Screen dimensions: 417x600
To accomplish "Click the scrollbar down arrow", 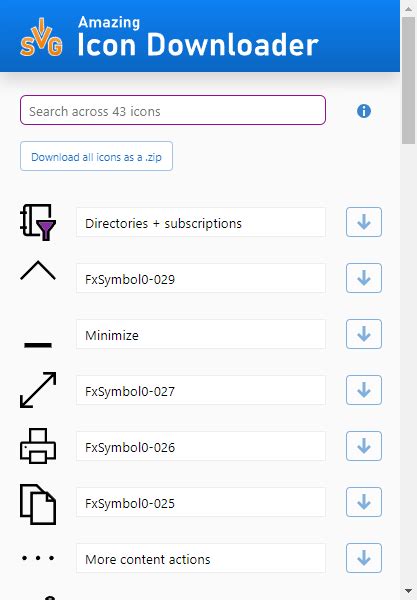I will pos(409,592).
